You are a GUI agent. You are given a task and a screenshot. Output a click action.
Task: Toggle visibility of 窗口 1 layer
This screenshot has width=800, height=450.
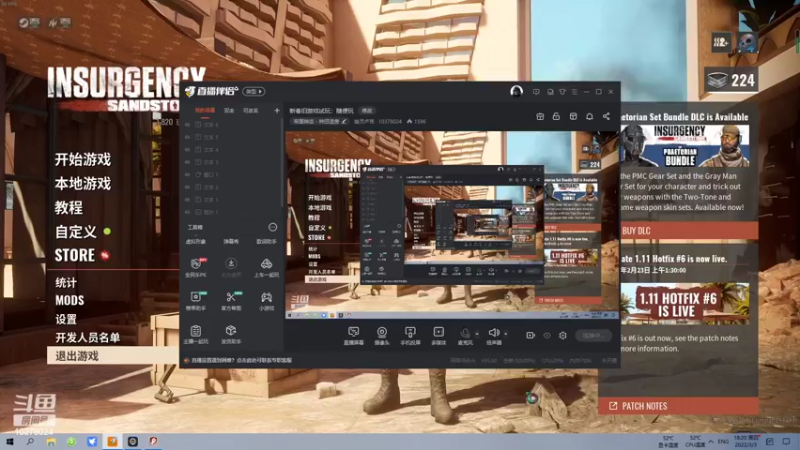(187, 174)
